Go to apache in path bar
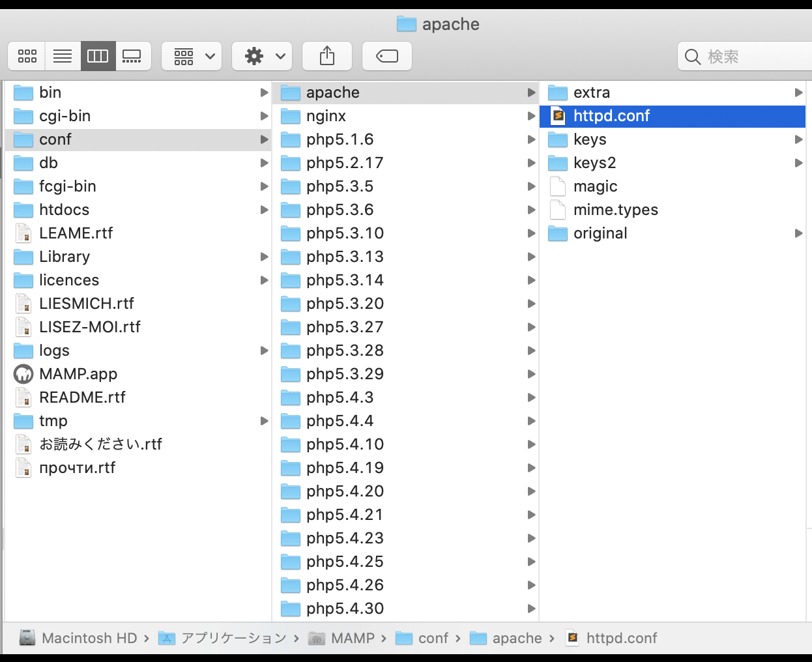The width and height of the screenshot is (812, 662). [x=506, y=638]
